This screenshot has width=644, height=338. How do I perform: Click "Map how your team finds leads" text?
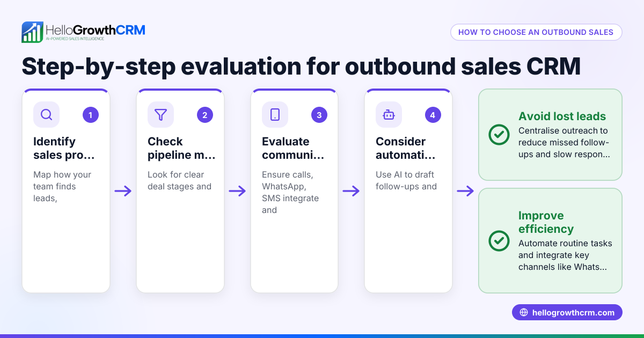tap(62, 186)
